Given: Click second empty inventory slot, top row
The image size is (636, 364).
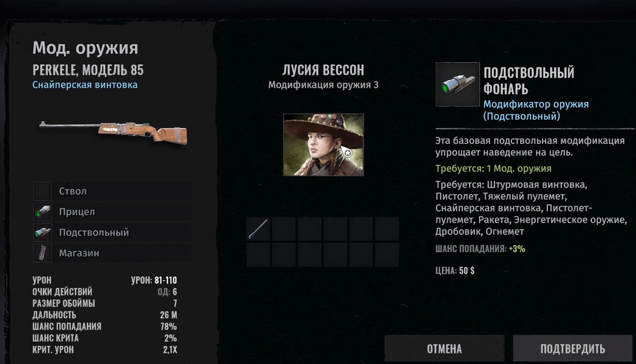Looking at the screenshot, I should pyautogui.click(x=284, y=229).
